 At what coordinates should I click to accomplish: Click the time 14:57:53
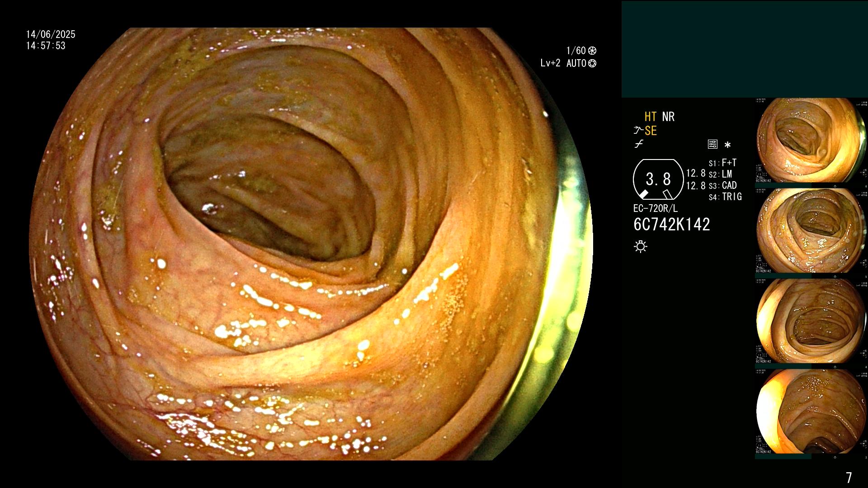click(46, 46)
